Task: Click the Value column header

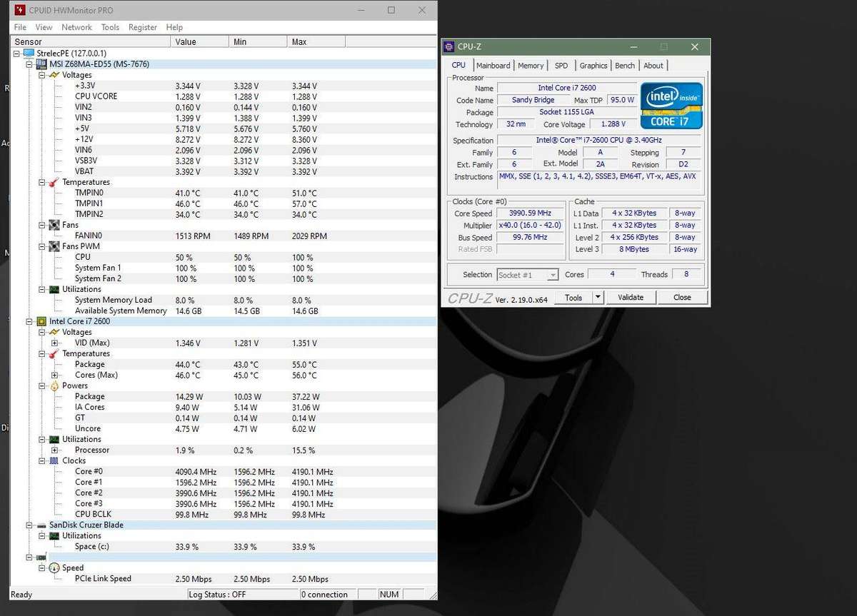Action: [x=201, y=42]
